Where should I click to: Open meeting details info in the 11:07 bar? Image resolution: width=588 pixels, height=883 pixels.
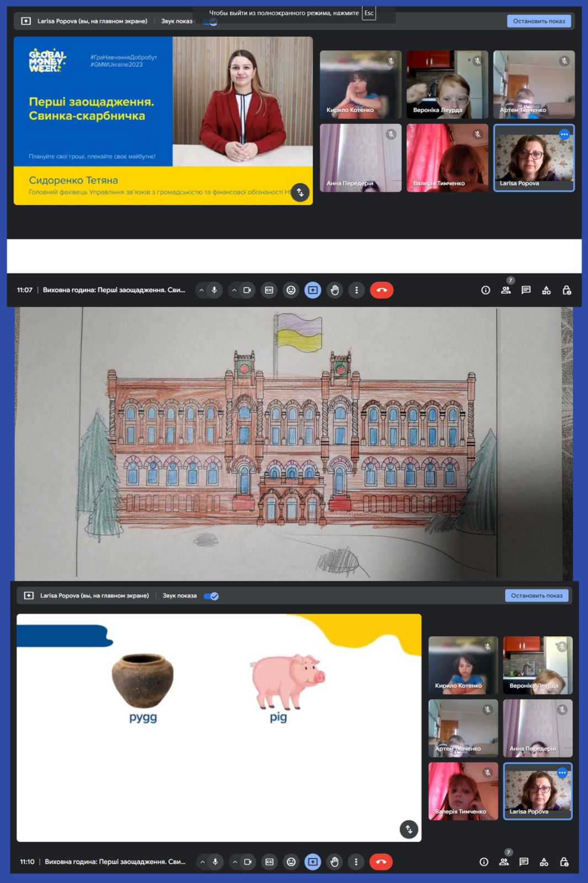[485, 290]
